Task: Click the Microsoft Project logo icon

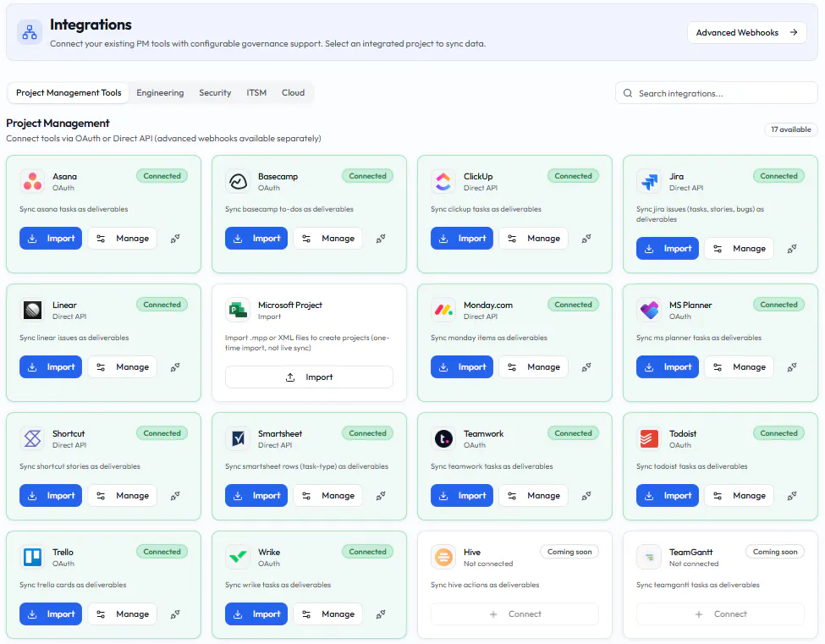Action: pos(238,310)
